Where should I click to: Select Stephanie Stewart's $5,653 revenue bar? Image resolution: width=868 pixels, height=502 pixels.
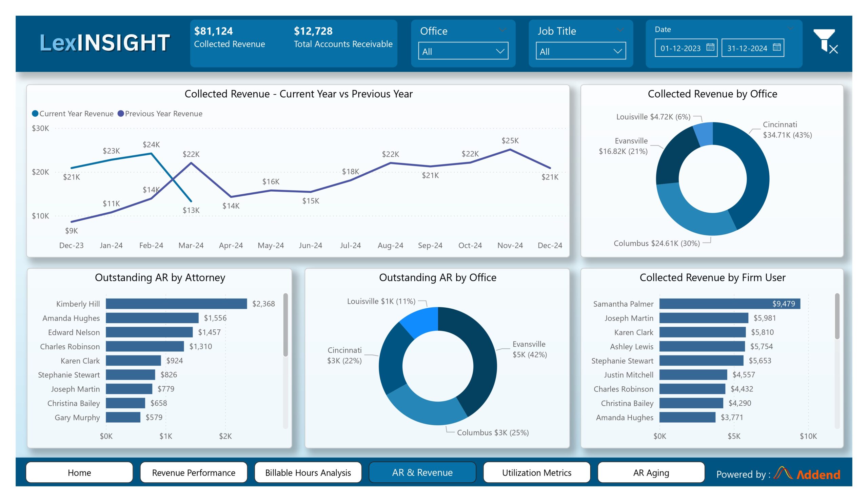[701, 361]
